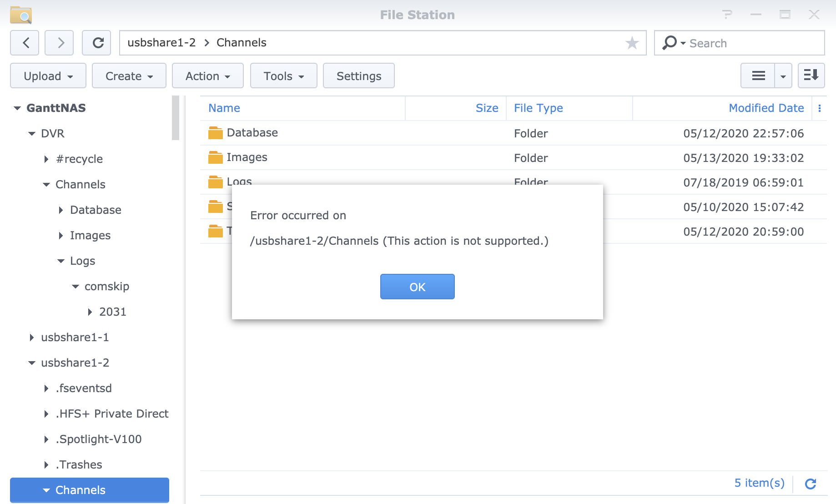Open the Tools menu
This screenshot has width=836, height=504.
[x=284, y=76]
